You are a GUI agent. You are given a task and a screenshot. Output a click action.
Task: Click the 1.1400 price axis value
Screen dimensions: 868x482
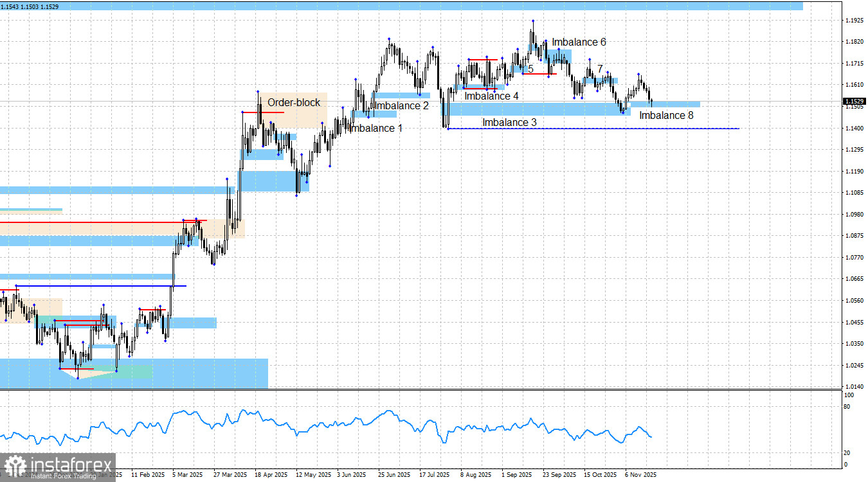point(855,129)
